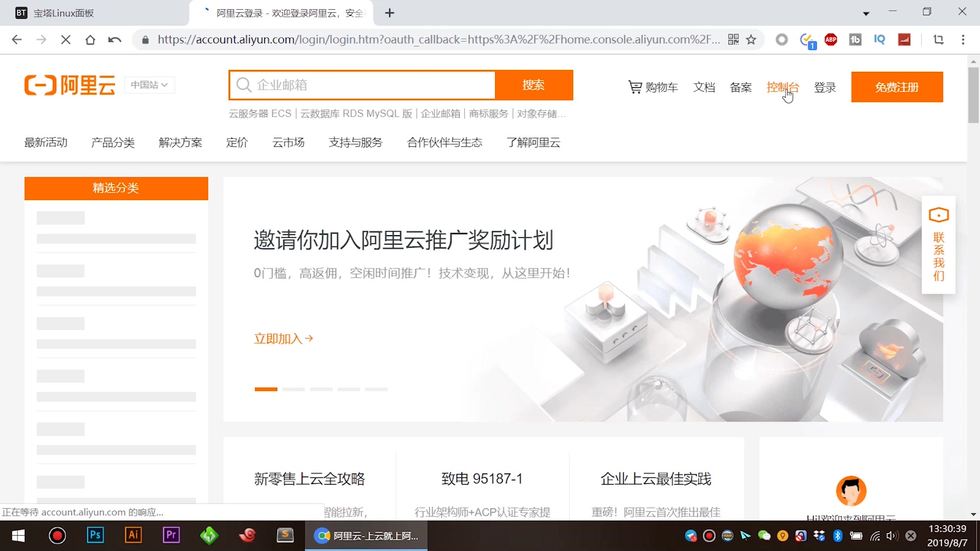Open Sublime Text from taskbar
Image resolution: width=980 pixels, height=551 pixels.
click(285, 535)
